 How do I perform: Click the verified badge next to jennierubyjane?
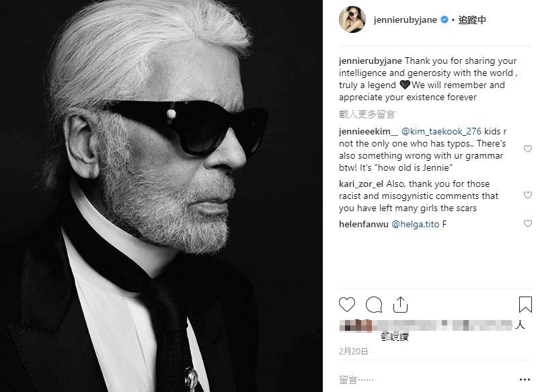(x=445, y=20)
